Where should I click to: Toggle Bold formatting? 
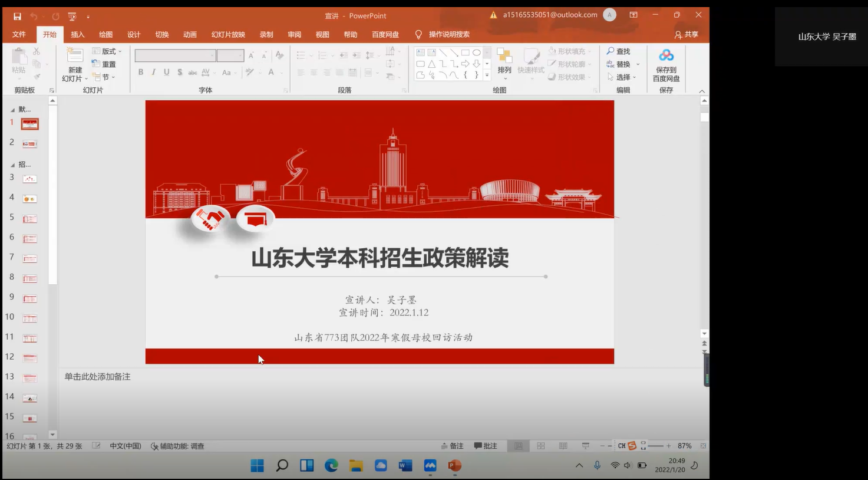coord(141,72)
